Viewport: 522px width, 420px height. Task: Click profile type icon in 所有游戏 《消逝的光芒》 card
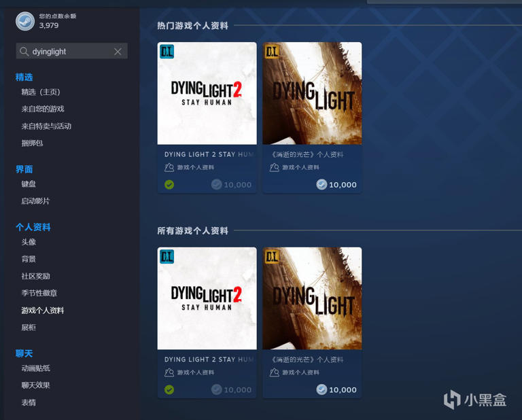point(275,372)
